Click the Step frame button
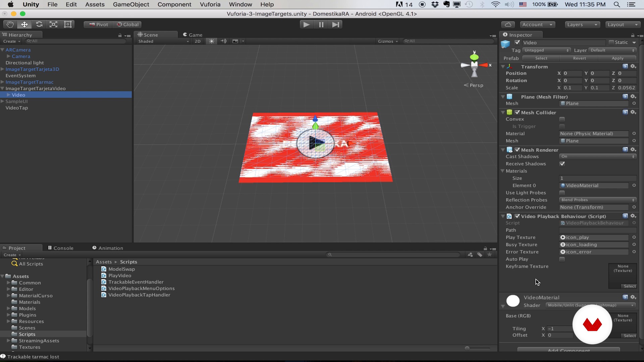Screen dimensions: 644x362 pos(335,24)
